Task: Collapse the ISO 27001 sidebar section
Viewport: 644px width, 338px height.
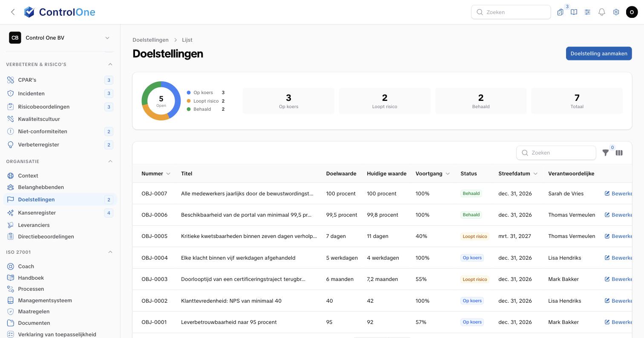Action: (110, 252)
